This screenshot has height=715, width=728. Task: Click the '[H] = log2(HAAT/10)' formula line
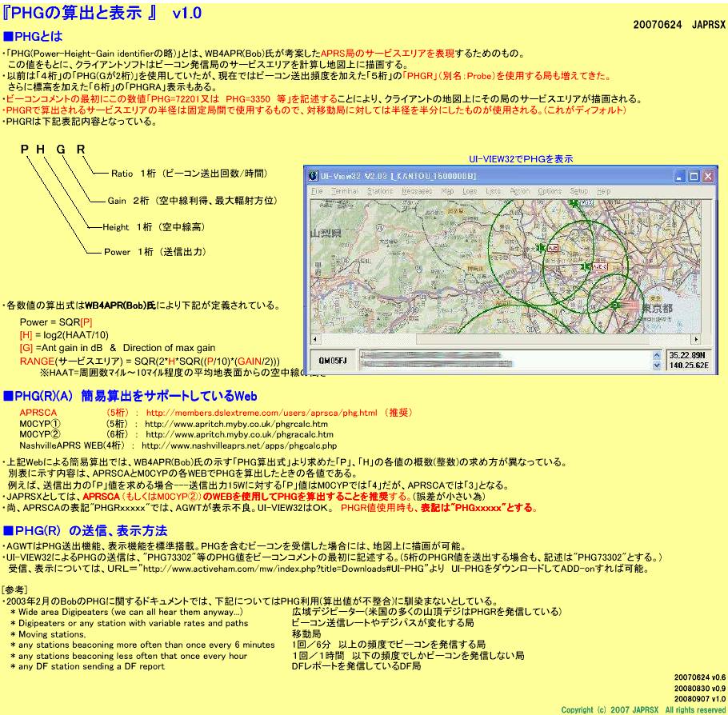64,335
